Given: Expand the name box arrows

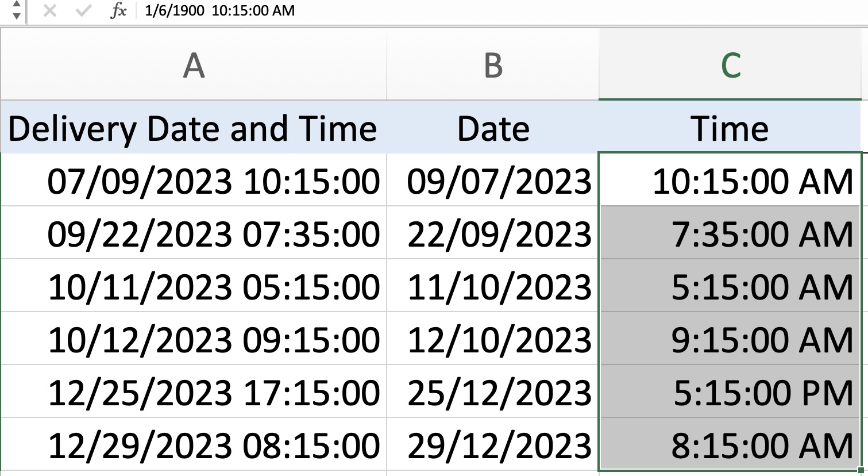Looking at the screenshot, I should pos(16,10).
